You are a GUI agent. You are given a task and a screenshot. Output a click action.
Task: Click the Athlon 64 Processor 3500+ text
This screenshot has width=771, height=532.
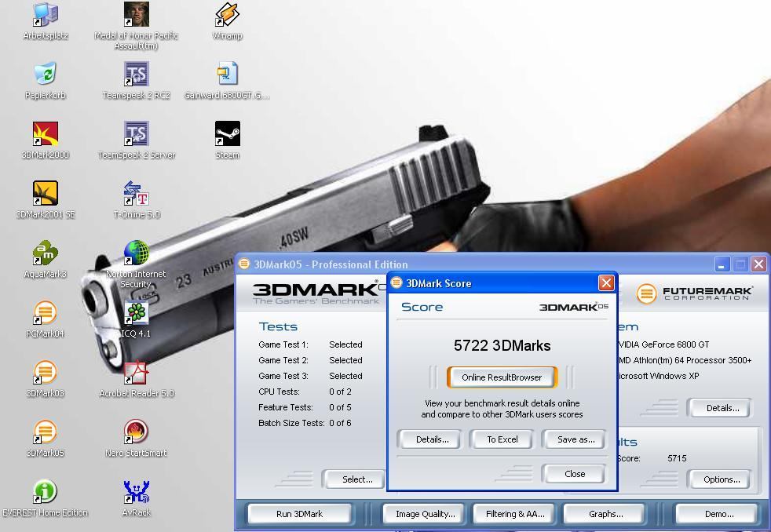point(685,360)
